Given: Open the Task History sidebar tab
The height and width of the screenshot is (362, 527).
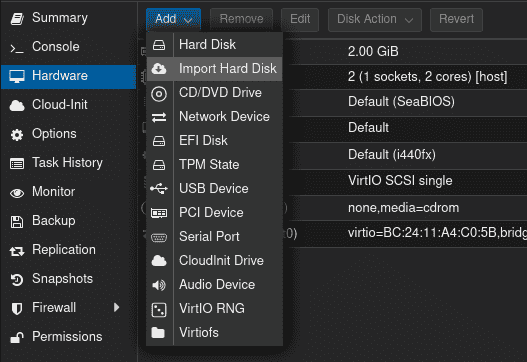Looking at the screenshot, I should (x=69, y=163).
